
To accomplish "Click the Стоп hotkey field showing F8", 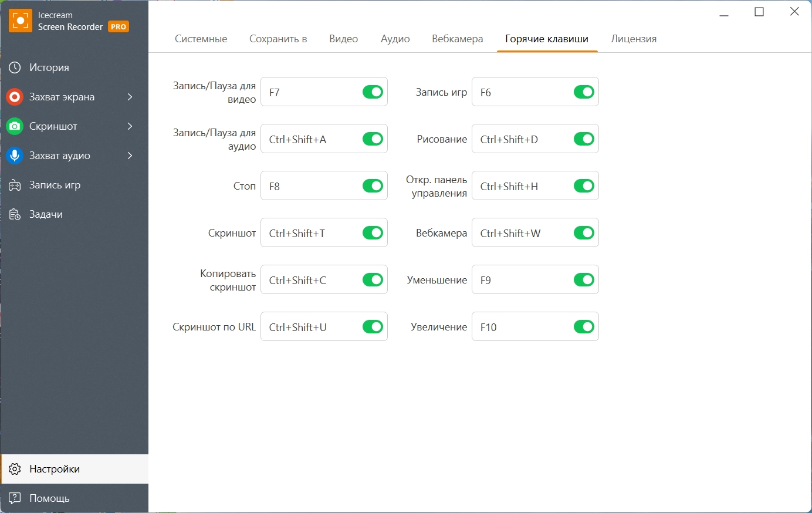I will click(311, 186).
